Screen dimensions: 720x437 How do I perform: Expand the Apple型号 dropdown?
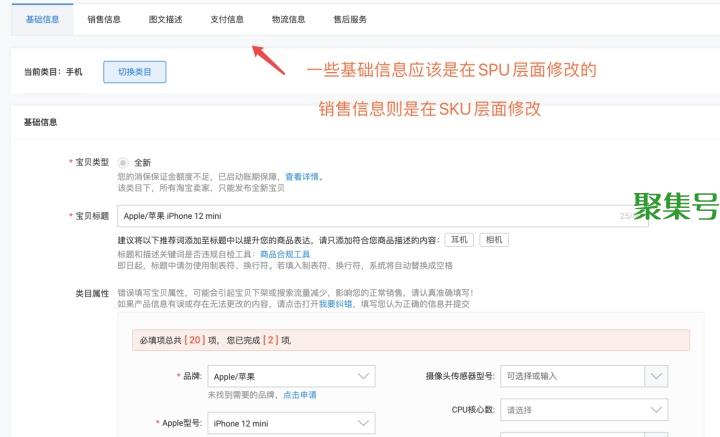click(x=291, y=424)
